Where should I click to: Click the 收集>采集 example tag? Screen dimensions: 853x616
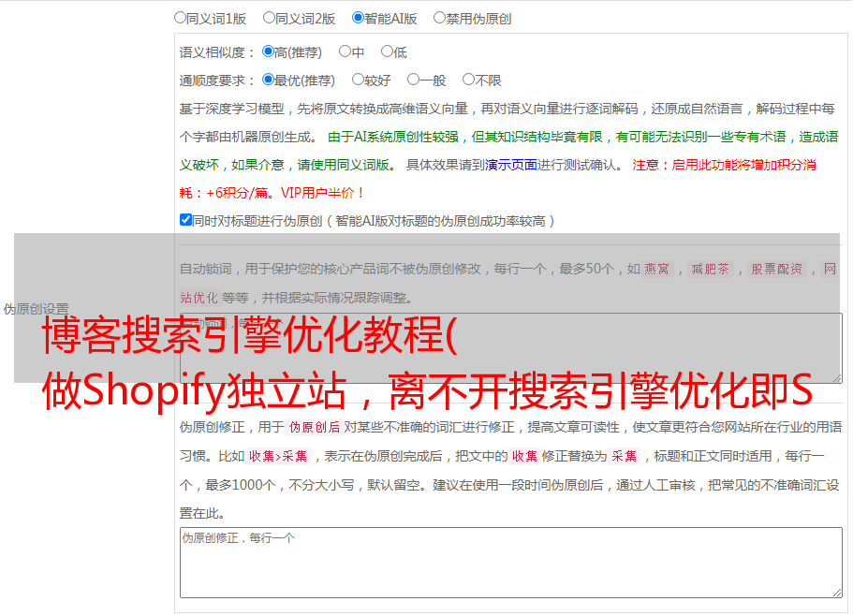click(x=278, y=456)
